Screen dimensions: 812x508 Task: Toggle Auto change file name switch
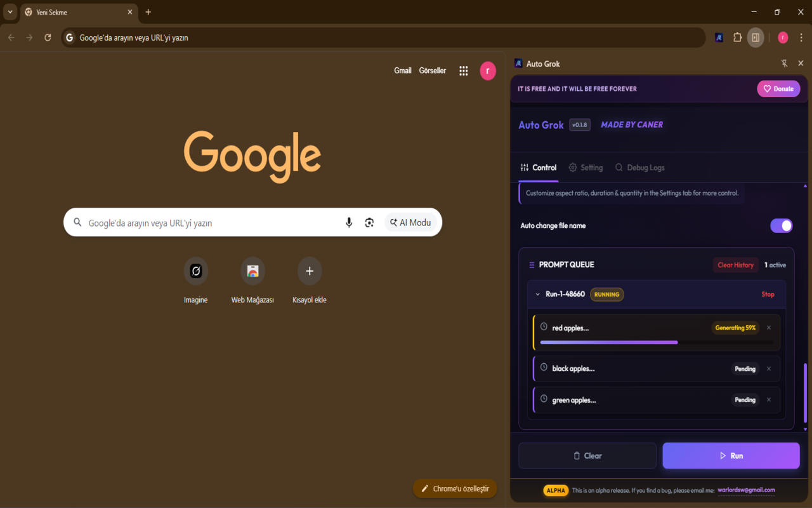tap(782, 225)
